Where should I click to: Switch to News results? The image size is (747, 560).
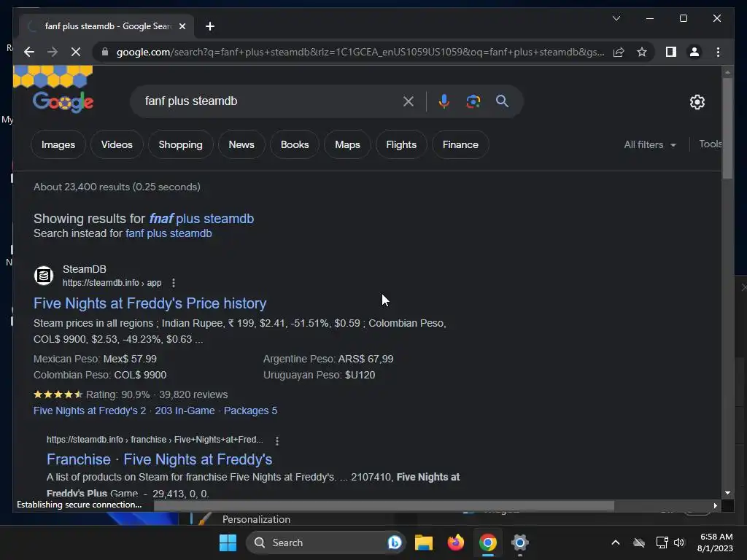click(241, 144)
